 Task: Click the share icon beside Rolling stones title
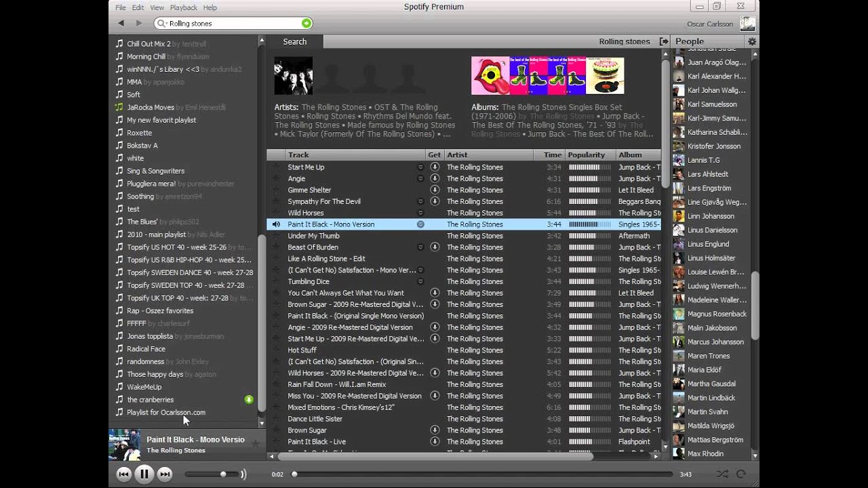[663, 41]
